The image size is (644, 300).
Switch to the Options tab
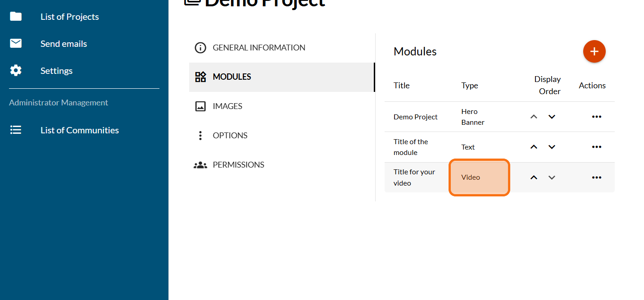click(230, 136)
